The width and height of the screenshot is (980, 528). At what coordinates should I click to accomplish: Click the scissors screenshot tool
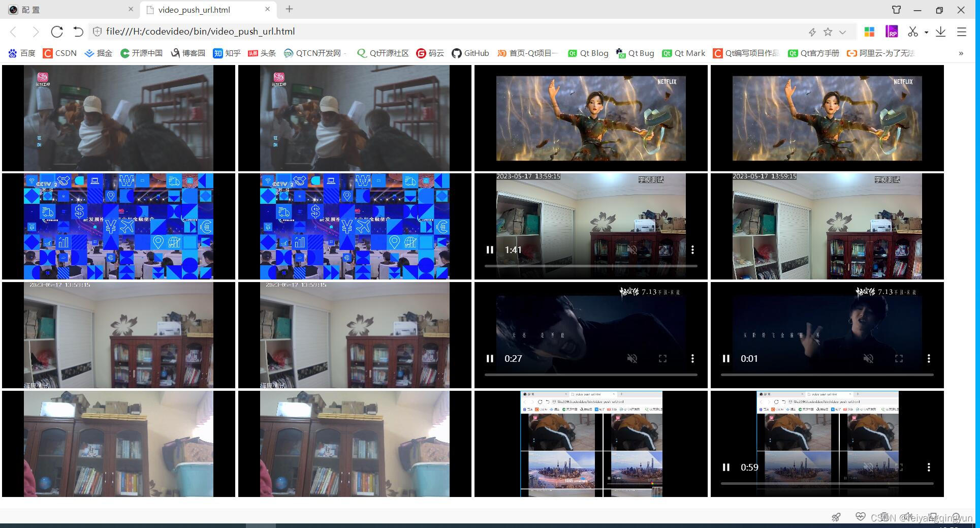[x=913, y=32]
